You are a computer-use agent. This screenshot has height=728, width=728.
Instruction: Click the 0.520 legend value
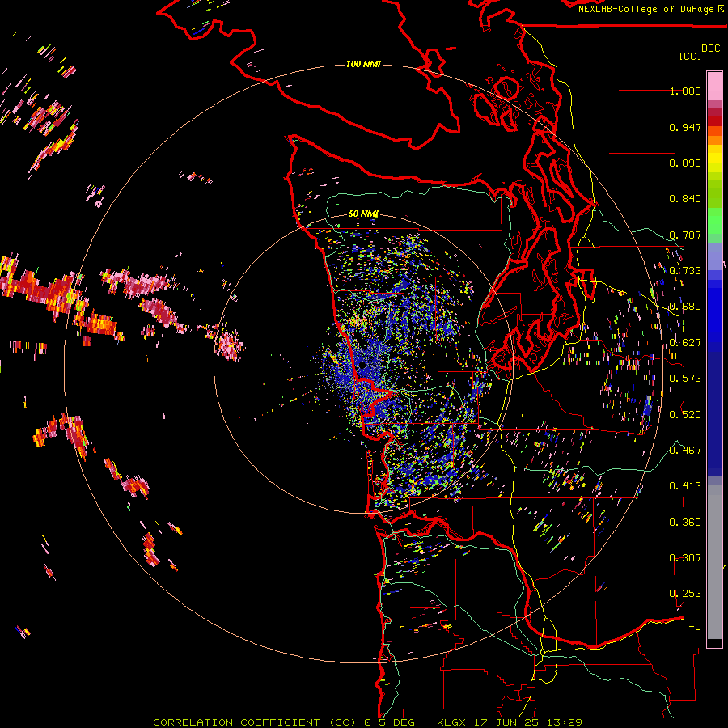tap(685, 414)
